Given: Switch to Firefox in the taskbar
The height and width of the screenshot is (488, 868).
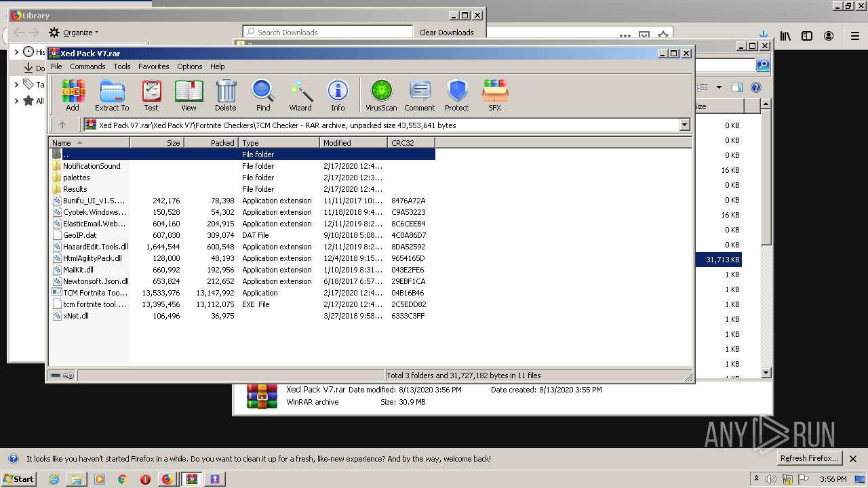Looking at the screenshot, I should click(167, 479).
